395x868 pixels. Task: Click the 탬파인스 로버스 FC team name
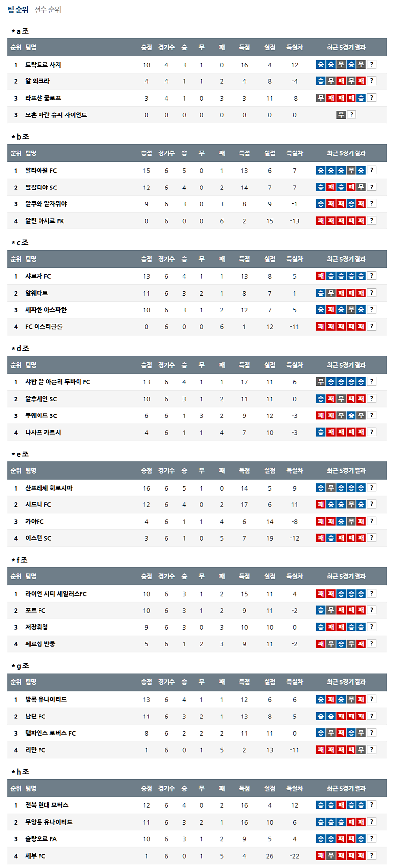coord(50,733)
